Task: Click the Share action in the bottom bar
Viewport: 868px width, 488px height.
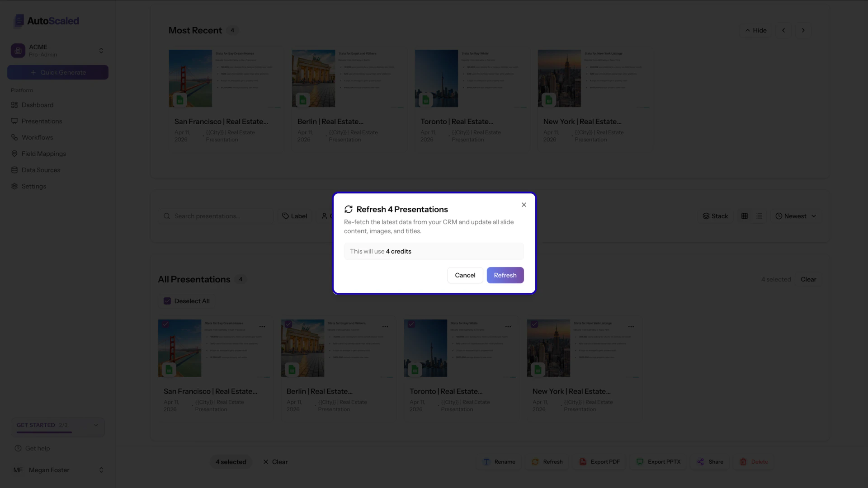Action: 710,461
